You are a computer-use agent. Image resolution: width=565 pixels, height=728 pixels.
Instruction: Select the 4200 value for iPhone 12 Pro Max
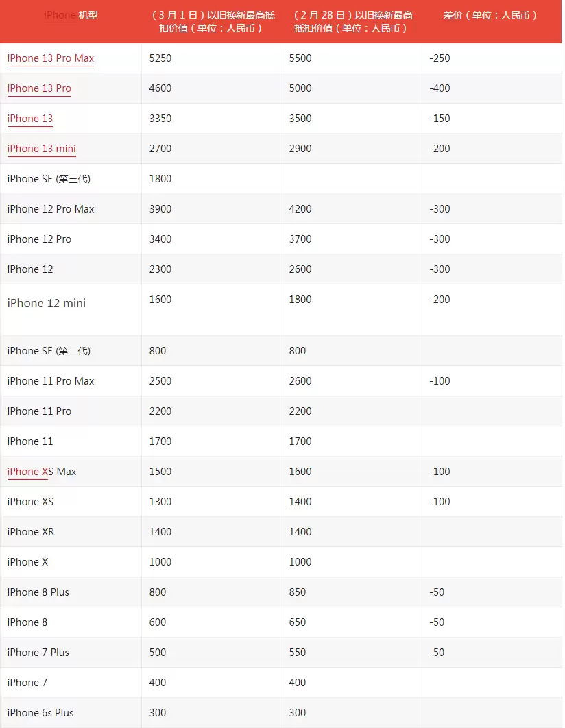click(300, 209)
